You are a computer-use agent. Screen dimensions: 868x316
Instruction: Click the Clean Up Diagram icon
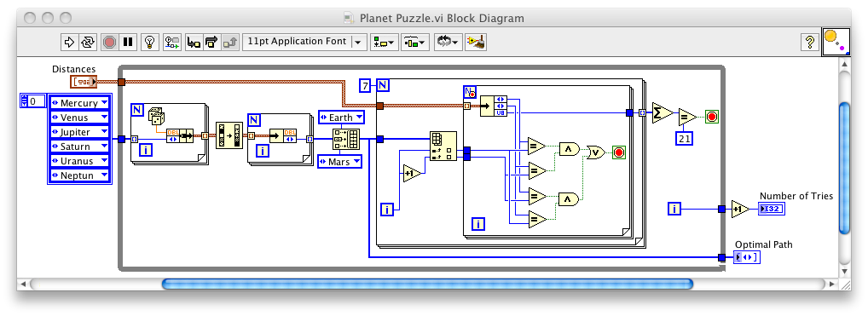[x=476, y=42]
